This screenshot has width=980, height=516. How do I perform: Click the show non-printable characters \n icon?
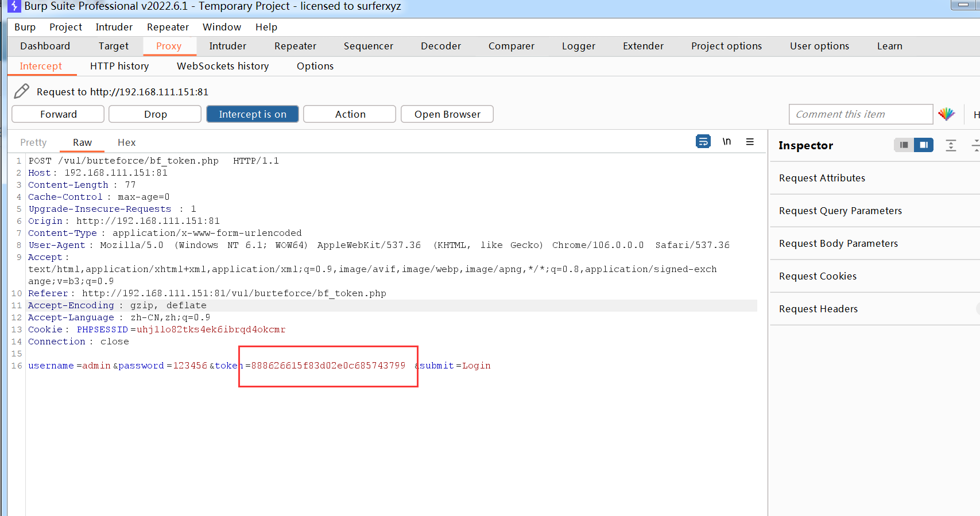pos(727,141)
